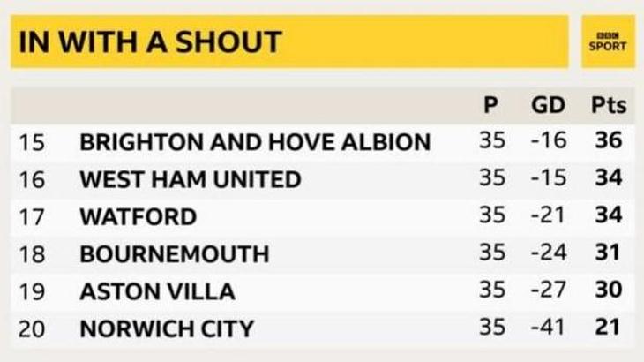Click Brighton and Hove Albion team name
The image size is (644, 362).
click(255, 141)
